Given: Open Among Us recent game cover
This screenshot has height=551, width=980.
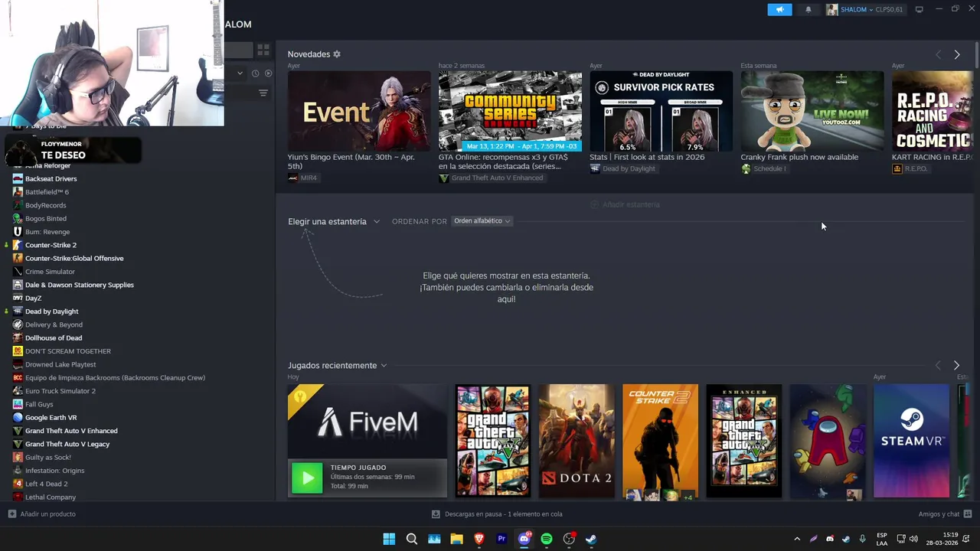Looking at the screenshot, I should (828, 441).
